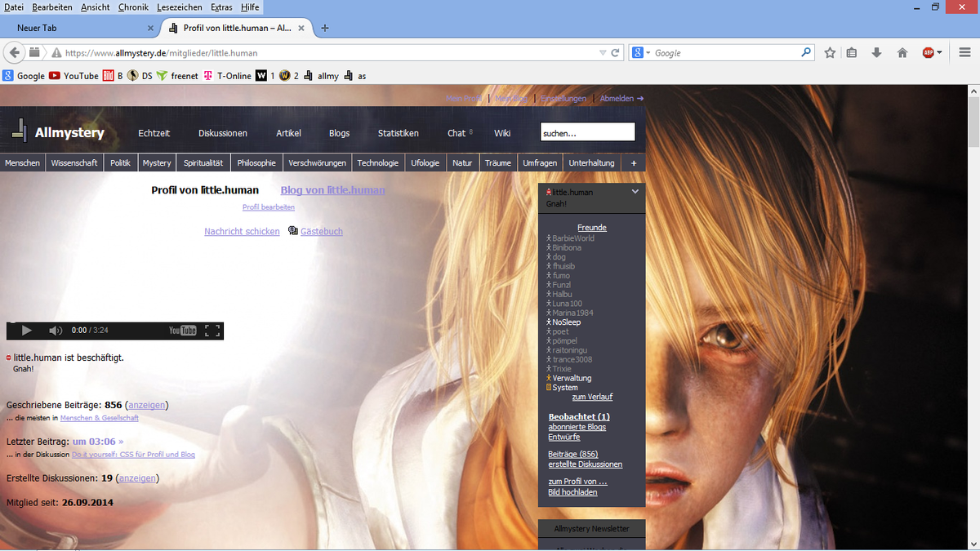Bookmark this page with the star icon

[831, 52]
